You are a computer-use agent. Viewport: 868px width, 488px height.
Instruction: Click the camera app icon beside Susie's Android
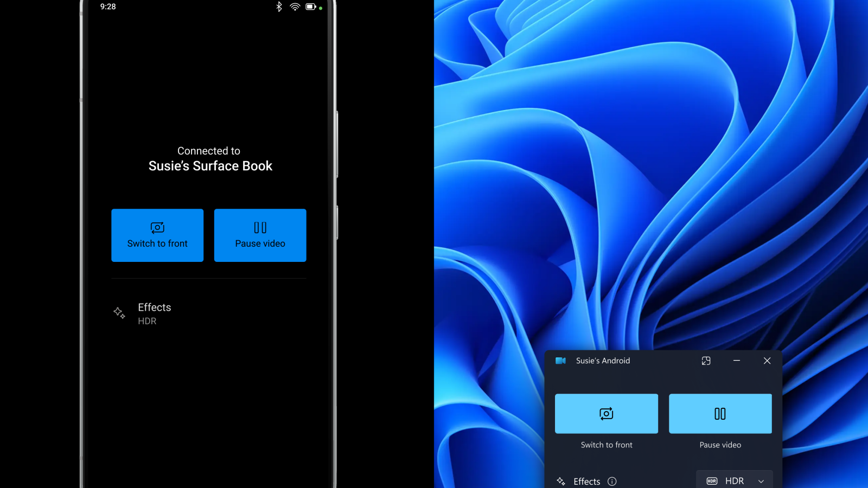(561, 361)
